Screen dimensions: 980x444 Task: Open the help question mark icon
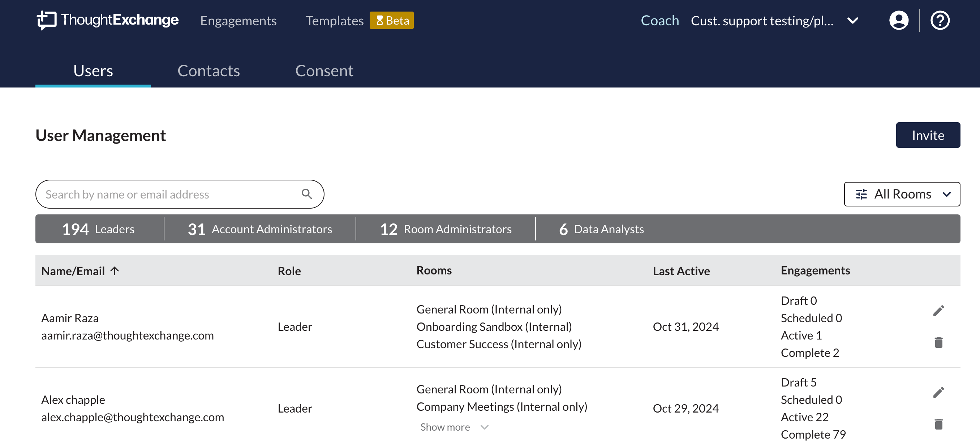[940, 20]
